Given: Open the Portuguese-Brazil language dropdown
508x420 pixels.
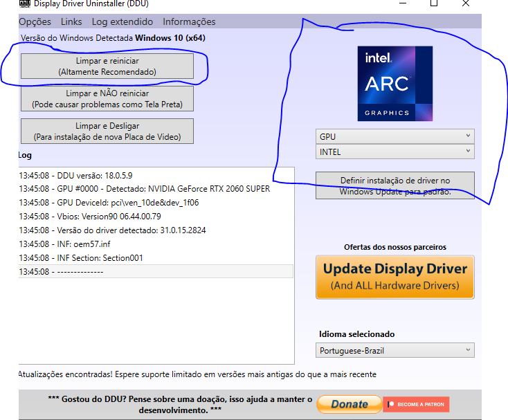Looking at the screenshot, I should point(395,350).
